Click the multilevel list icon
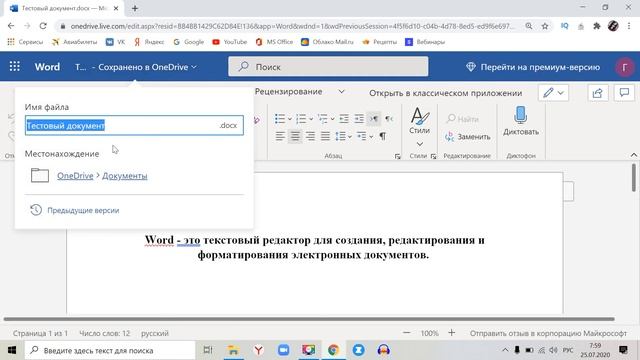Screen dimensions: 640x360 coord(322,119)
